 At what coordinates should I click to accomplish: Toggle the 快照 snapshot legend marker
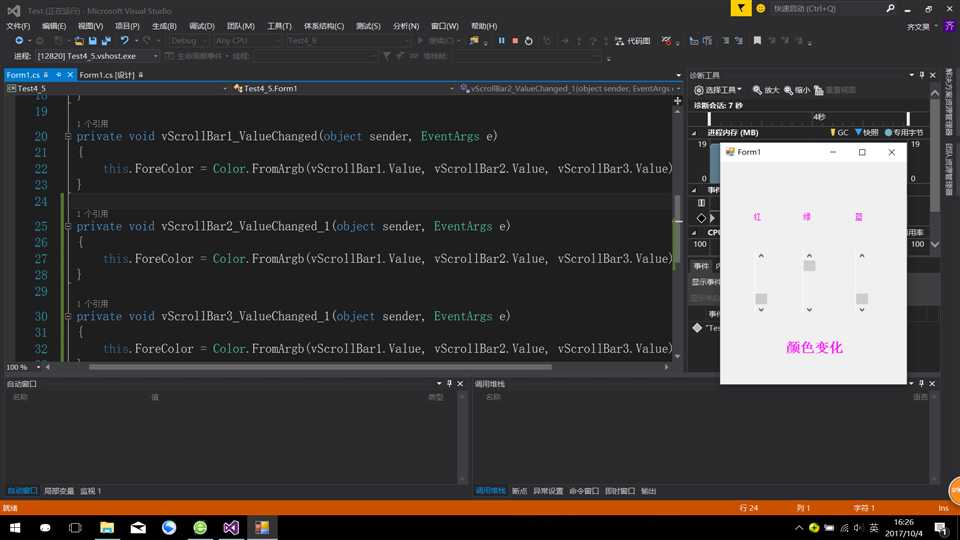click(866, 132)
